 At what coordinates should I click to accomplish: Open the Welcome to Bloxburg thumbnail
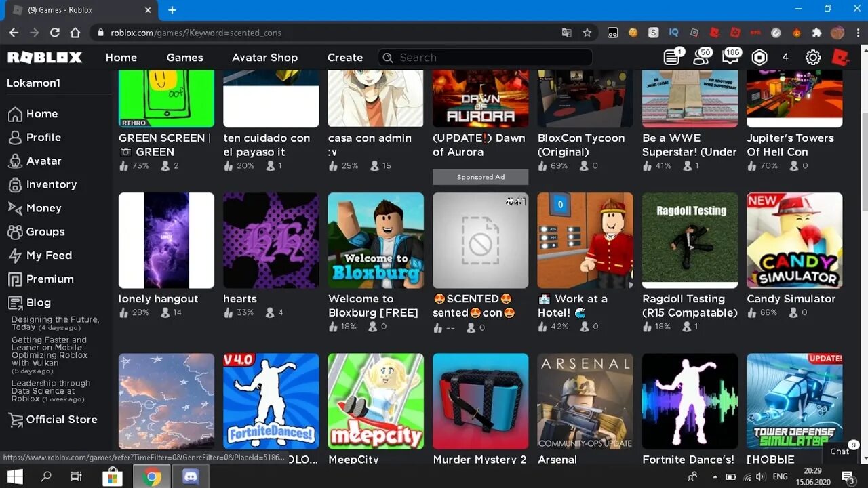(x=376, y=241)
